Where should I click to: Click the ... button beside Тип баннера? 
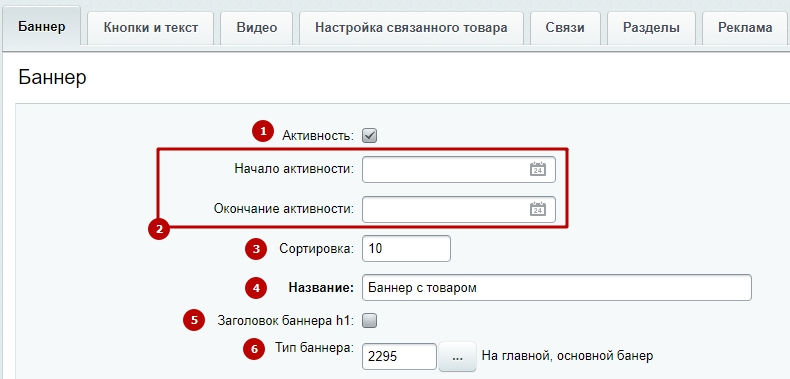click(457, 357)
